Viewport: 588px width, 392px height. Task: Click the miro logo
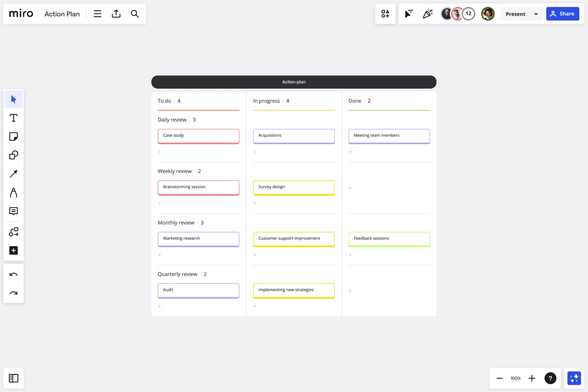21,13
